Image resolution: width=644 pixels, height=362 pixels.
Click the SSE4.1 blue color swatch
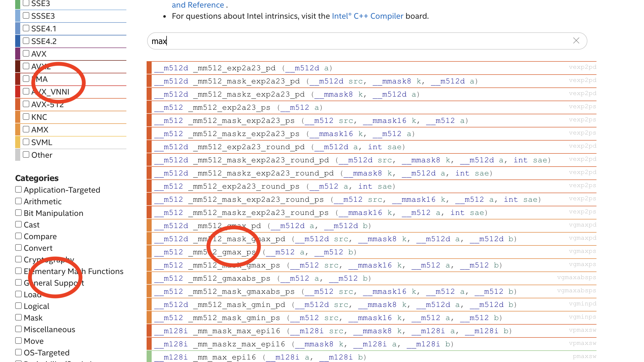pyautogui.click(x=18, y=29)
